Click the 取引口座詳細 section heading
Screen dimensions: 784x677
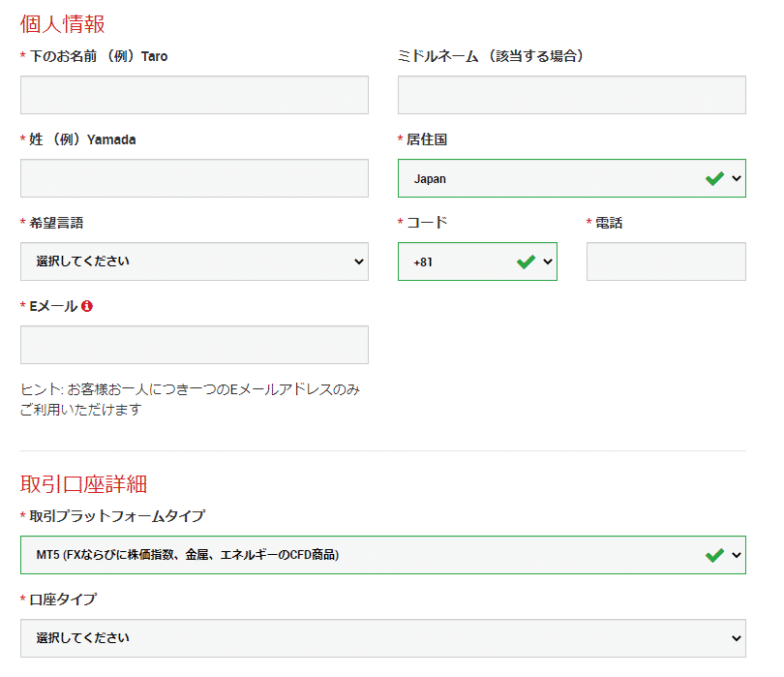point(83,484)
